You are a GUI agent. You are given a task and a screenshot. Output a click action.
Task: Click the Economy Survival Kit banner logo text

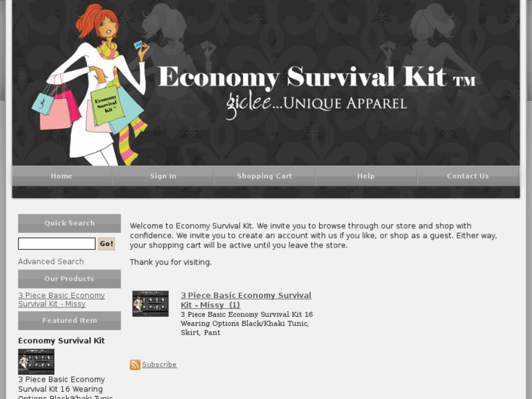tap(317, 78)
